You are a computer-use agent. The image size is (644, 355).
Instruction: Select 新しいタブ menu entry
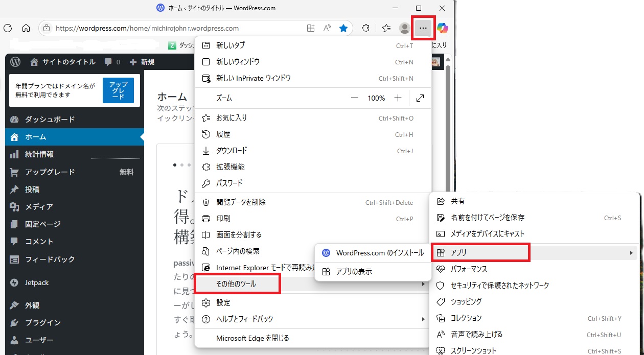point(313,45)
